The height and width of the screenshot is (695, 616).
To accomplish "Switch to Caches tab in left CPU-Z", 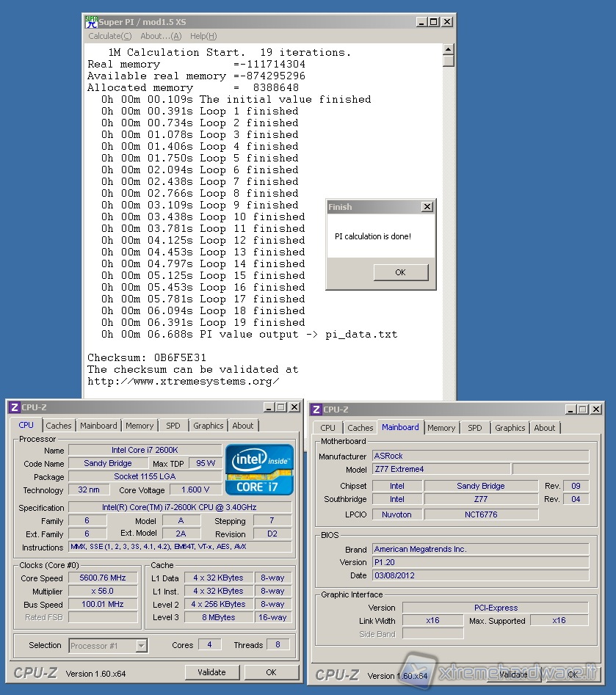I will click(x=59, y=426).
